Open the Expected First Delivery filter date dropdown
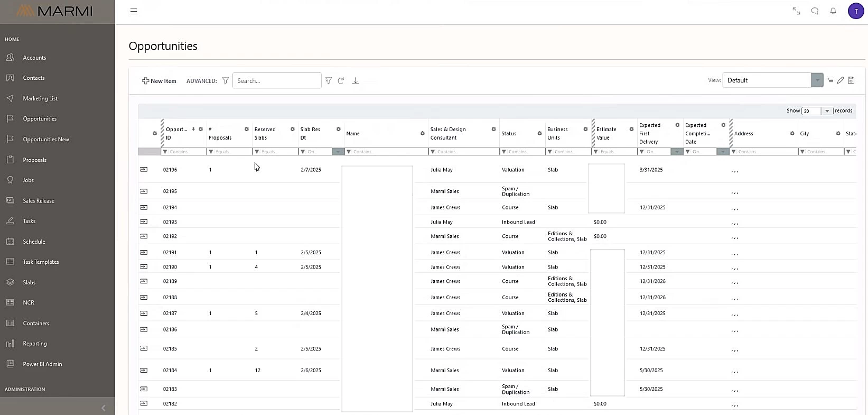Viewport: 868px width, 415px height. click(x=677, y=152)
